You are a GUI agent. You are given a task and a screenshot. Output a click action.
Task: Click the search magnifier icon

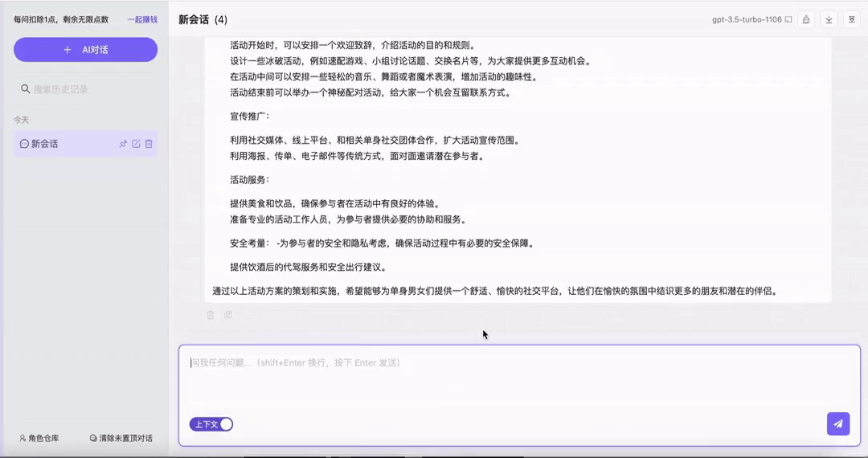pos(26,89)
